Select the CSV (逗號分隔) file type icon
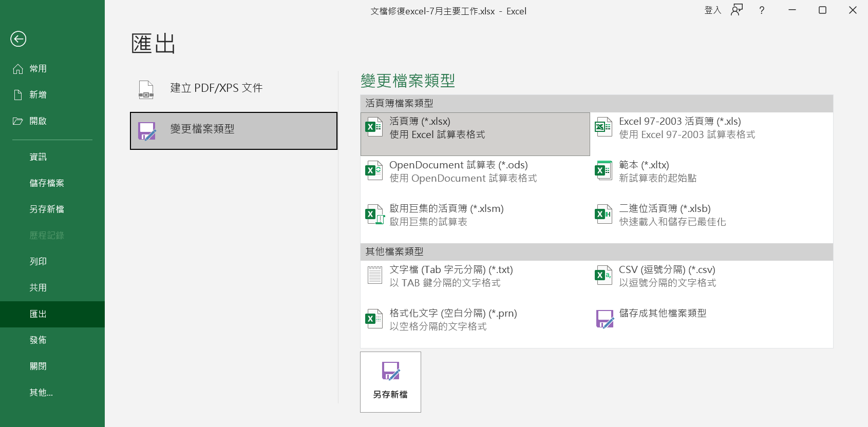This screenshot has width=868, height=427. click(603, 276)
